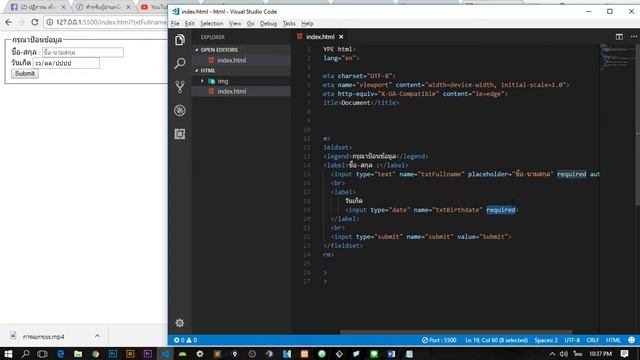Click the UTF-8 encoding indicator
Screen dimensions: 640x360
tap(572, 340)
